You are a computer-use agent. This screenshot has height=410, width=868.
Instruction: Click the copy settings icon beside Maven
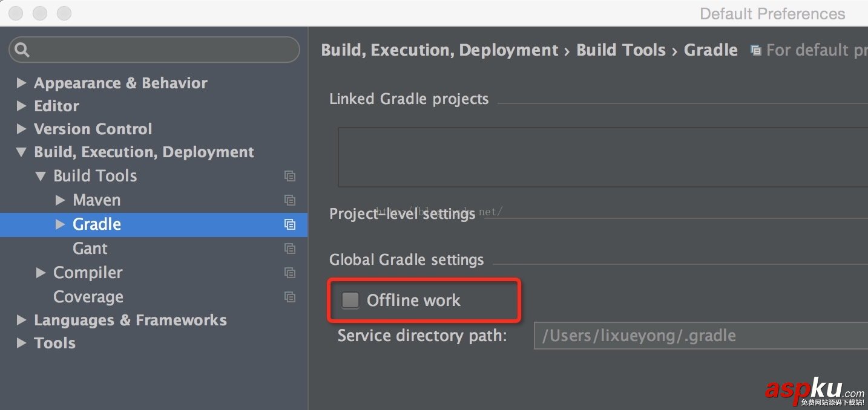pos(290,200)
